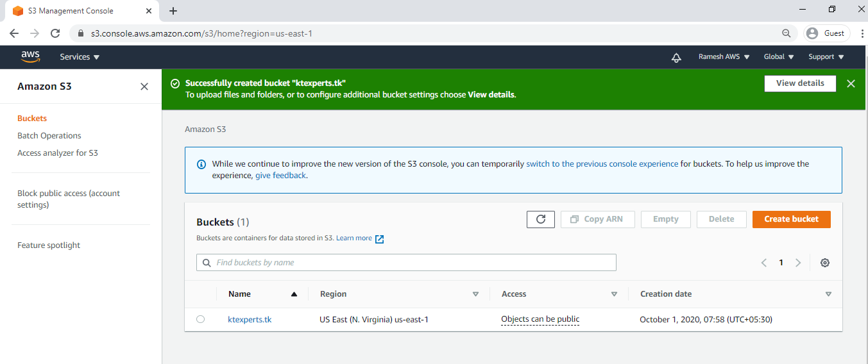Click the Guest profile avatar
Image resolution: width=868 pixels, height=364 pixels.
tap(813, 33)
